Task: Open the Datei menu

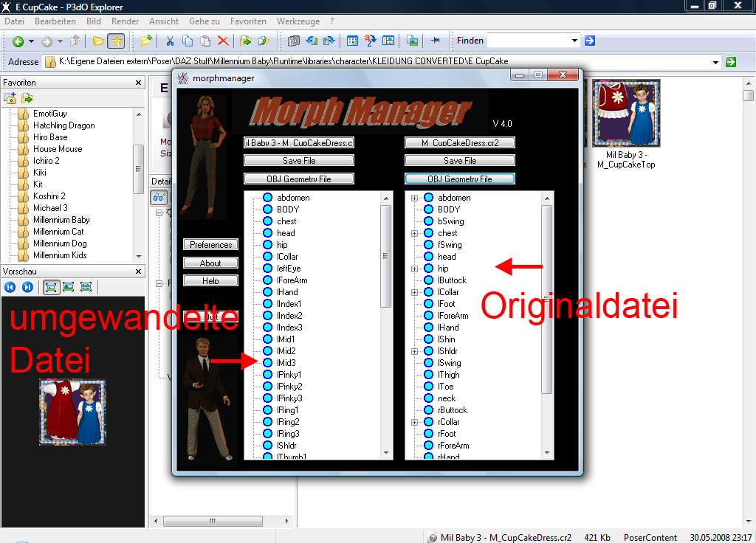Action: click(15, 21)
